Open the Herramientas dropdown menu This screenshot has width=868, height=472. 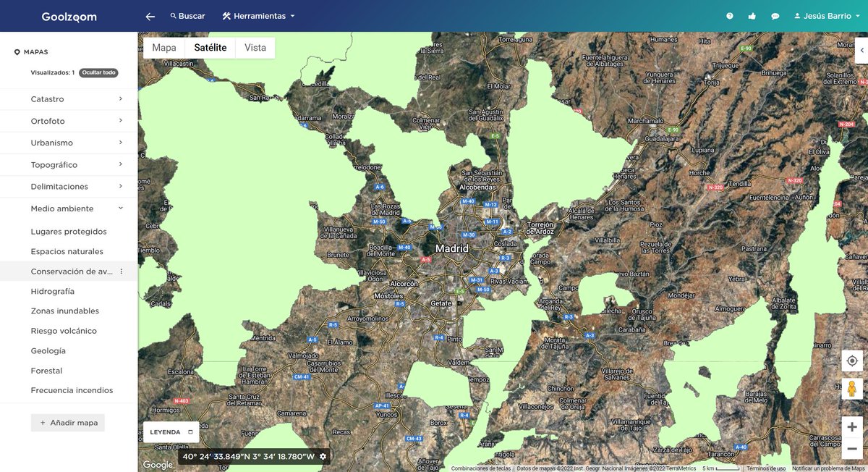pyautogui.click(x=258, y=16)
